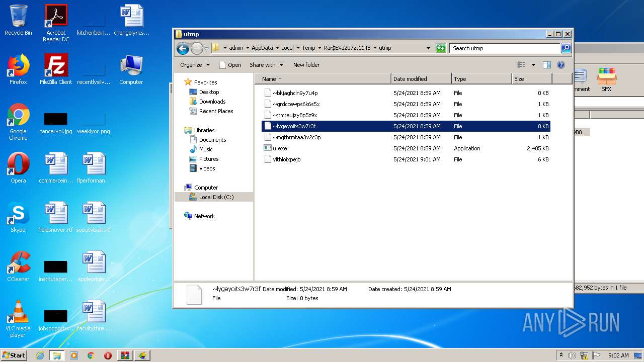Expand the address bar history dropdown
The width and height of the screenshot is (644, 362).
428,48
